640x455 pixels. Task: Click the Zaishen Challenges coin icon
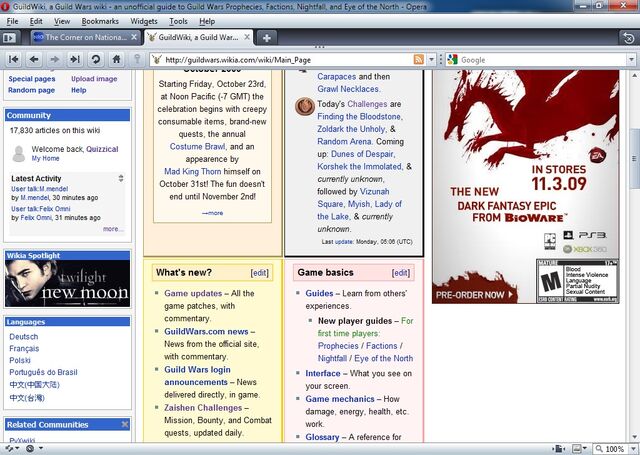305,107
